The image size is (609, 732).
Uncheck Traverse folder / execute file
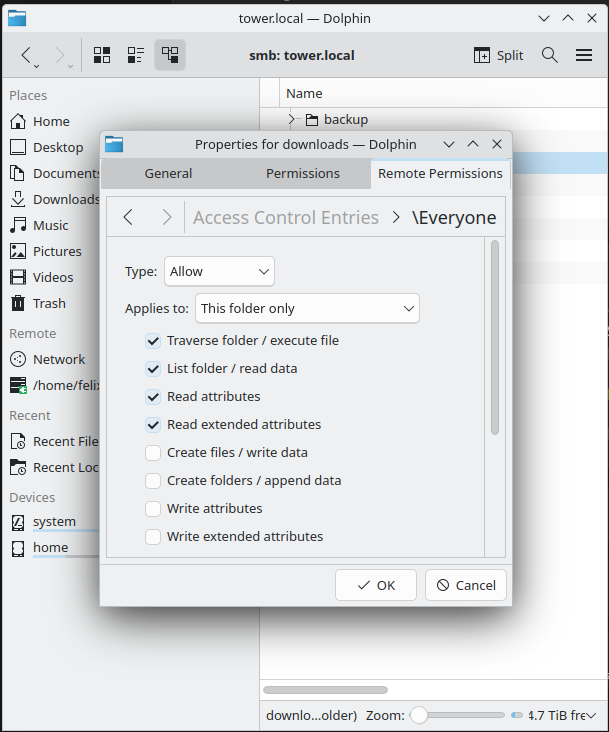click(153, 340)
